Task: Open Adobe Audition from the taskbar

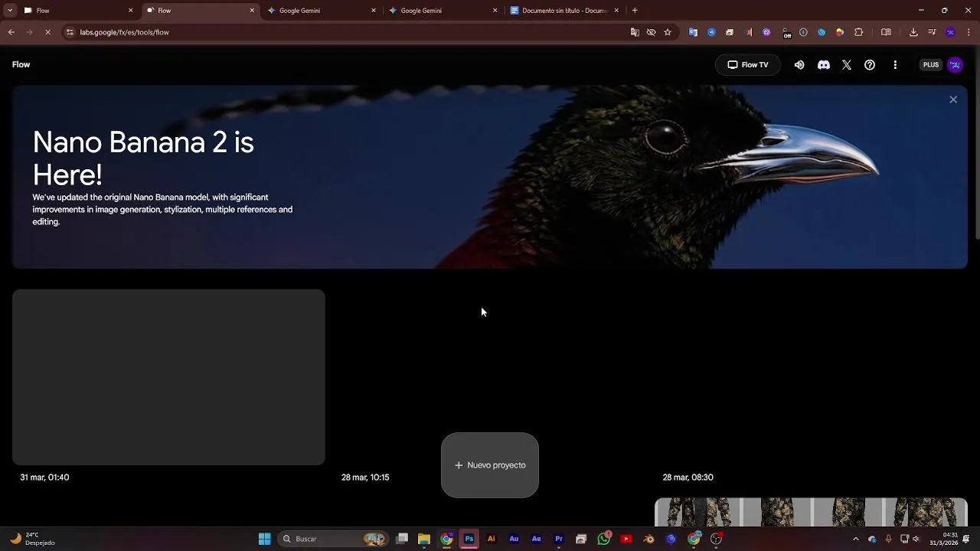Action: coord(514,539)
